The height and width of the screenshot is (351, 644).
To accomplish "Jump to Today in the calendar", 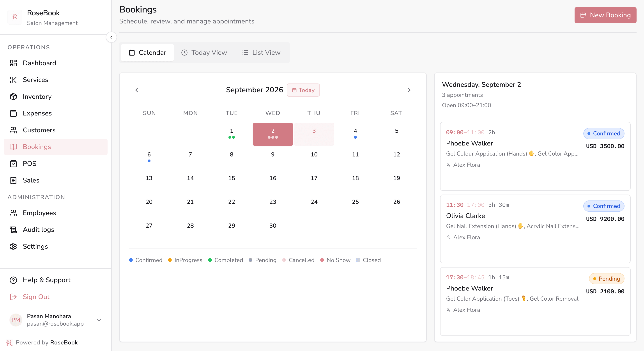I will click(x=303, y=90).
